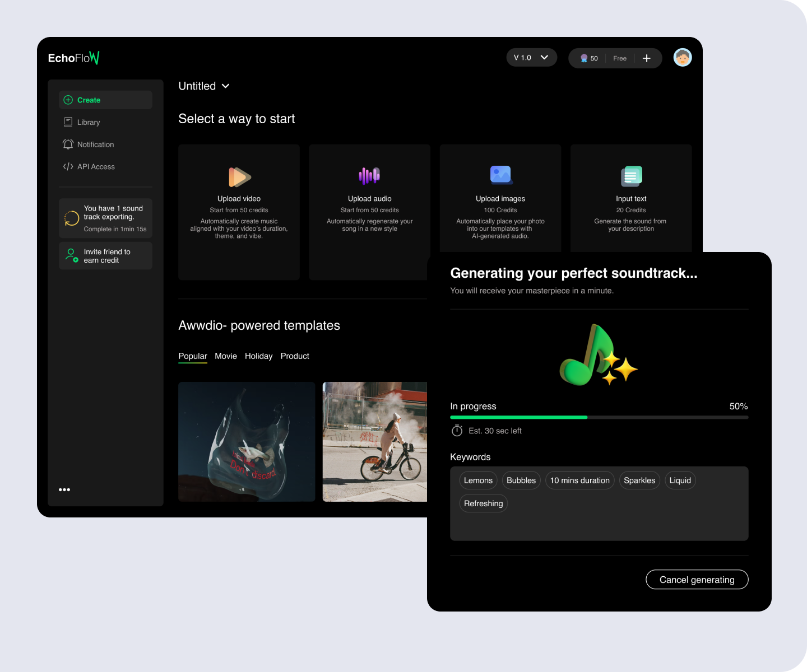Select the Movie templates tab

(226, 356)
